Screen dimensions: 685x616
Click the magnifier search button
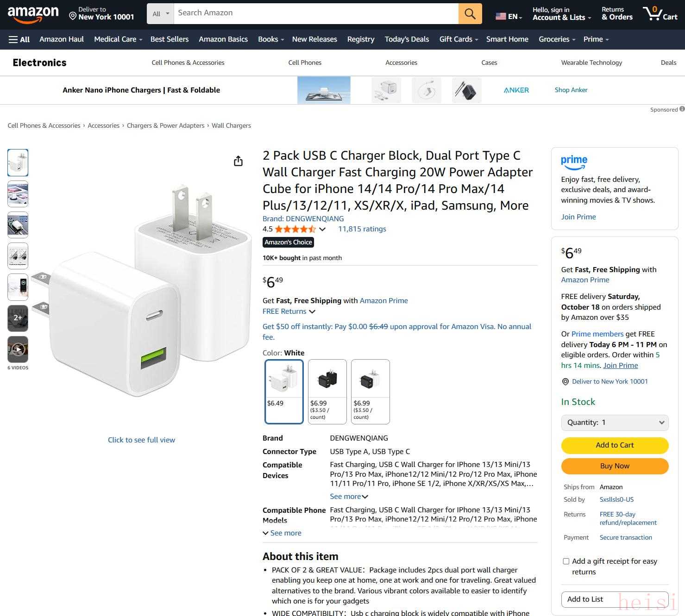point(470,14)
